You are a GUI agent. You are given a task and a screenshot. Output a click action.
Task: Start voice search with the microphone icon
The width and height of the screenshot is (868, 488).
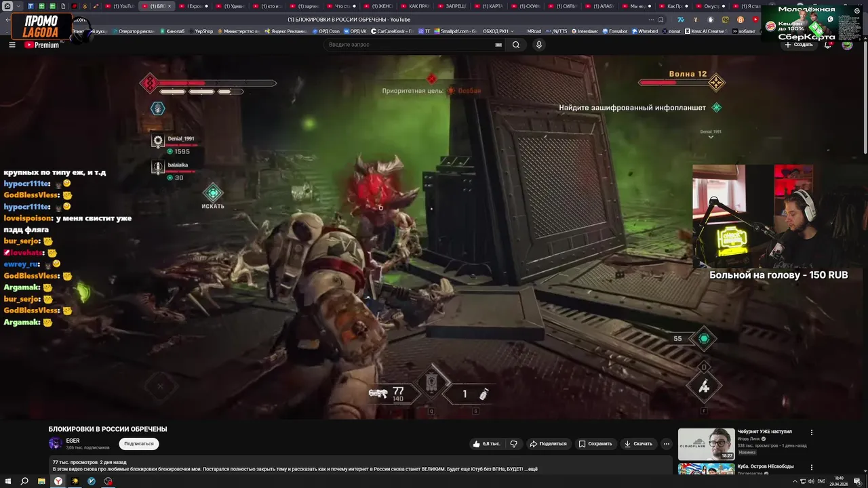coord(539,45)
